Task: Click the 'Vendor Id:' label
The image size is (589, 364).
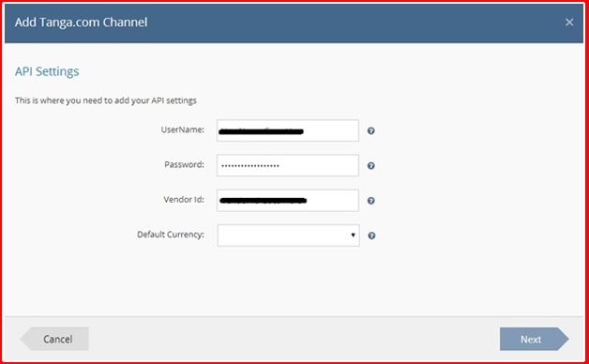Action: click(184, 200)
